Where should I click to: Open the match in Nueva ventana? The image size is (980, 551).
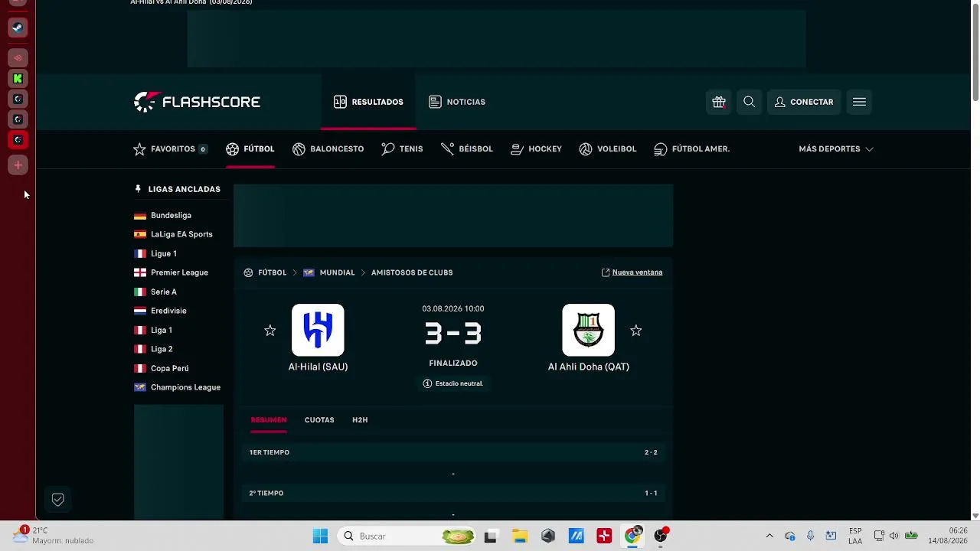[632, 272]
